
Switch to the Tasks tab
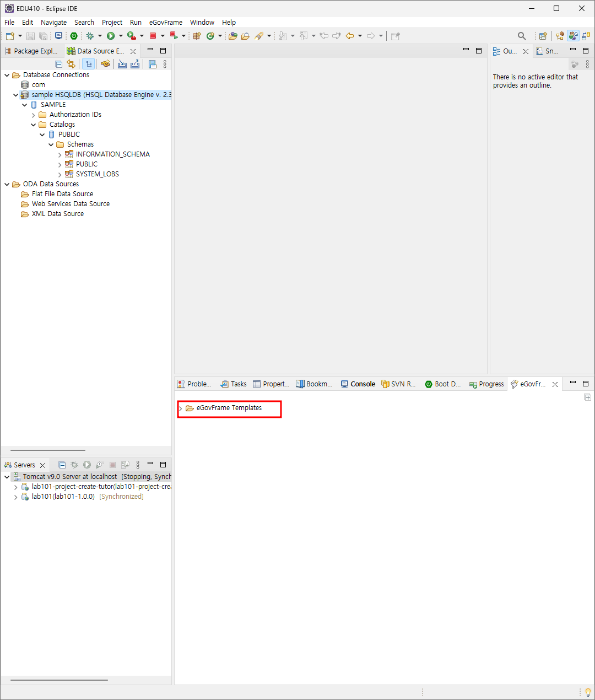point(234,384)
